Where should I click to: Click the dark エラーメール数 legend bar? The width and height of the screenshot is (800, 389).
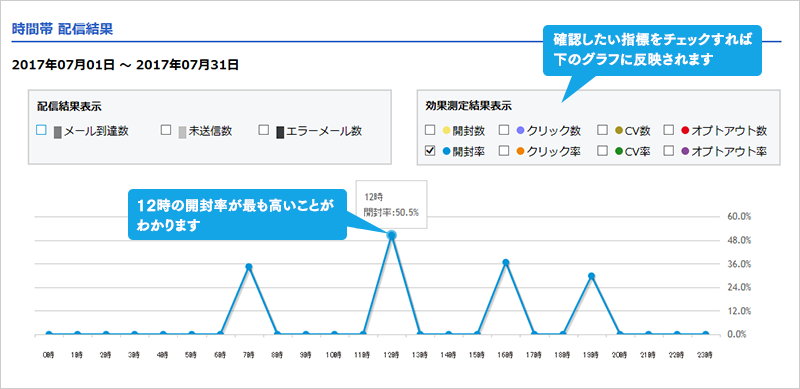coord(280,132)
